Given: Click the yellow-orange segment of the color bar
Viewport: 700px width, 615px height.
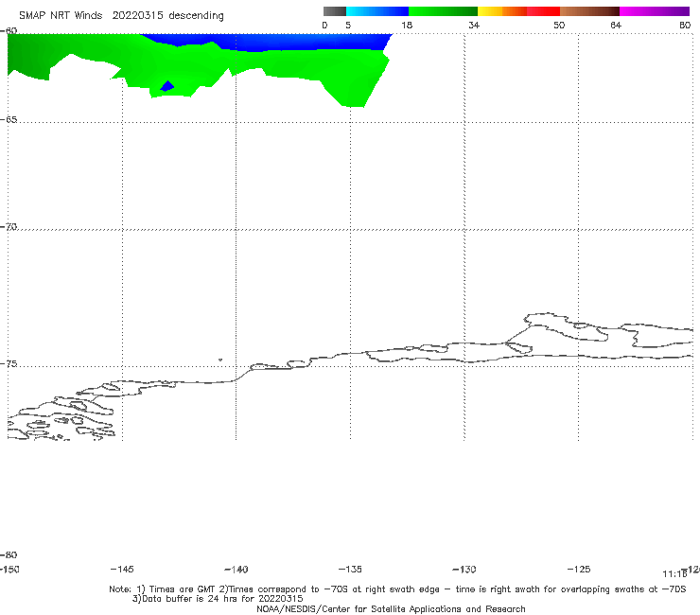Looking at the screenshot, I should pos(501,11).
